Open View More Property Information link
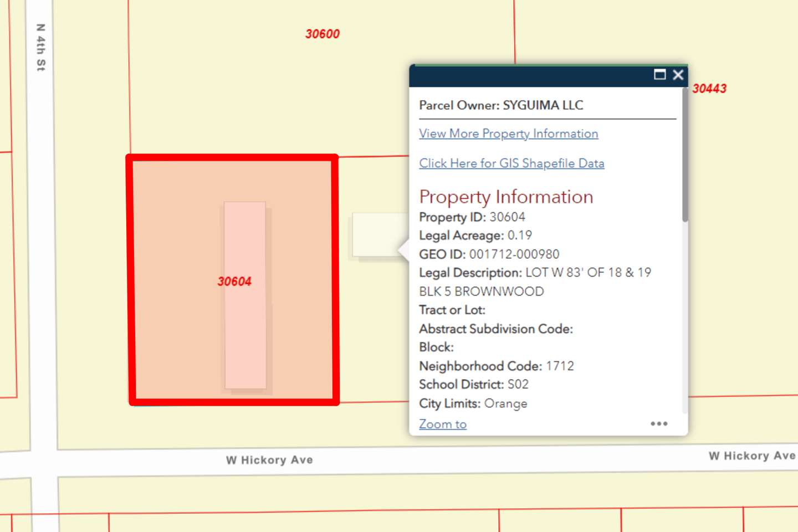Viewport: 798px width, 532px height. point(509,134)
